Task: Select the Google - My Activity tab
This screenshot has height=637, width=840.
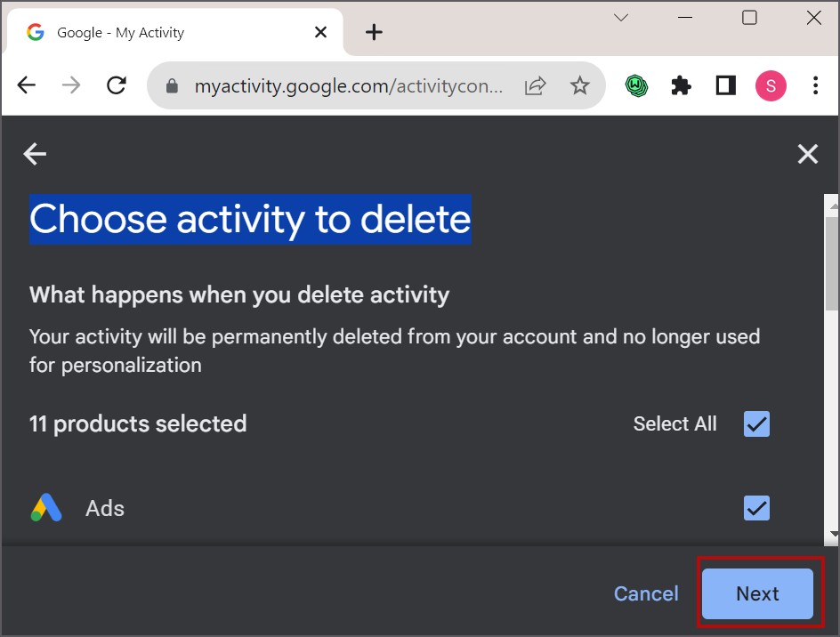Action: tap(174, 32)
